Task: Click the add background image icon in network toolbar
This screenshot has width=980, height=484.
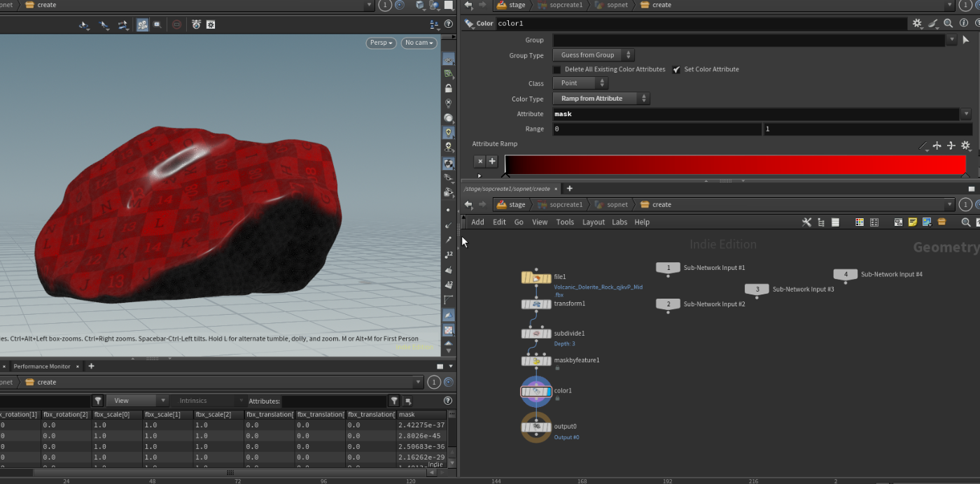Action: coord(927,222)
